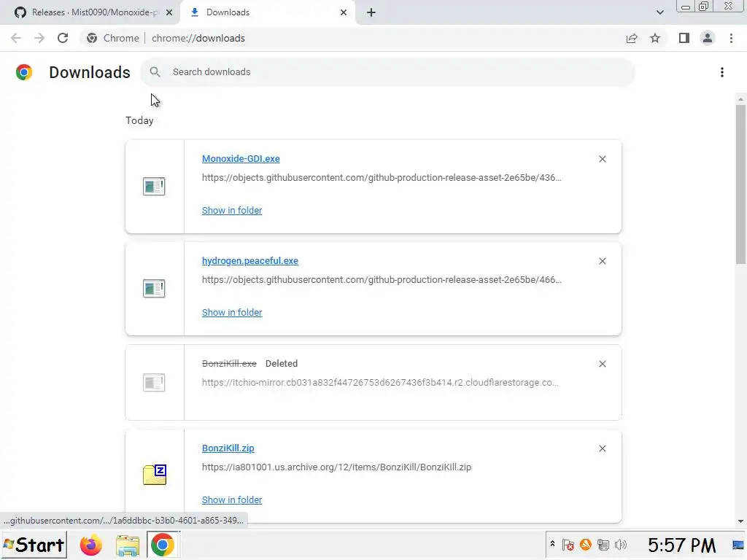Open the volume speaker tray icon

point(621,544)
